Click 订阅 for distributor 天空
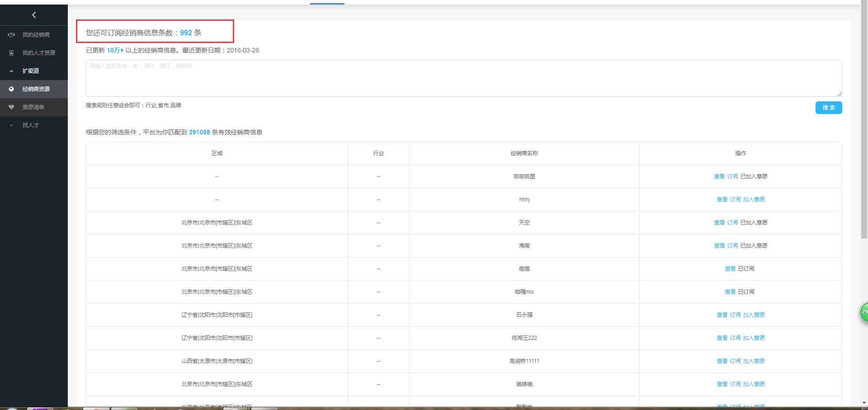 (732, 223)
